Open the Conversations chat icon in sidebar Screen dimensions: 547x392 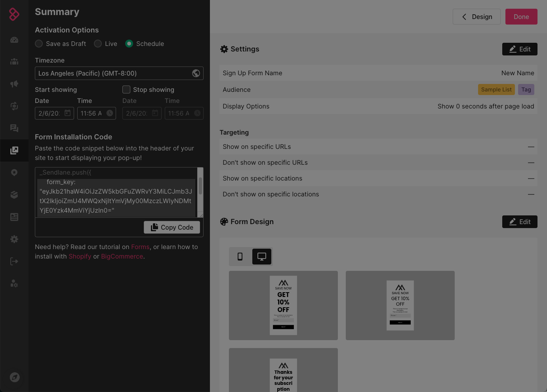[14, 128]
